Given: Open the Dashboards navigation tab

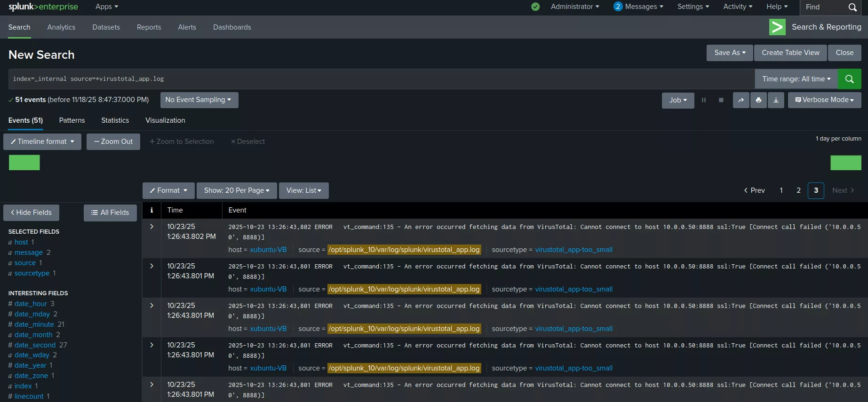Looking at the screenshot, I should [232, 27].
